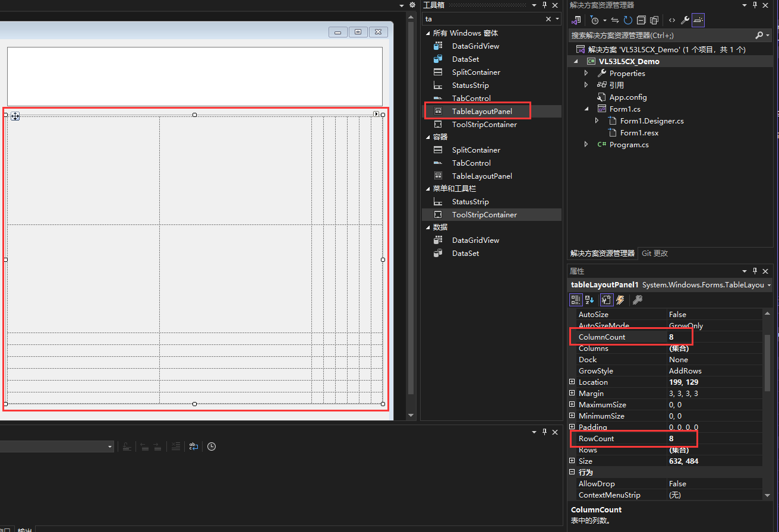Expand the Margin property
The height and width of the screenshot is (532, 779).
tap(572, 394)
